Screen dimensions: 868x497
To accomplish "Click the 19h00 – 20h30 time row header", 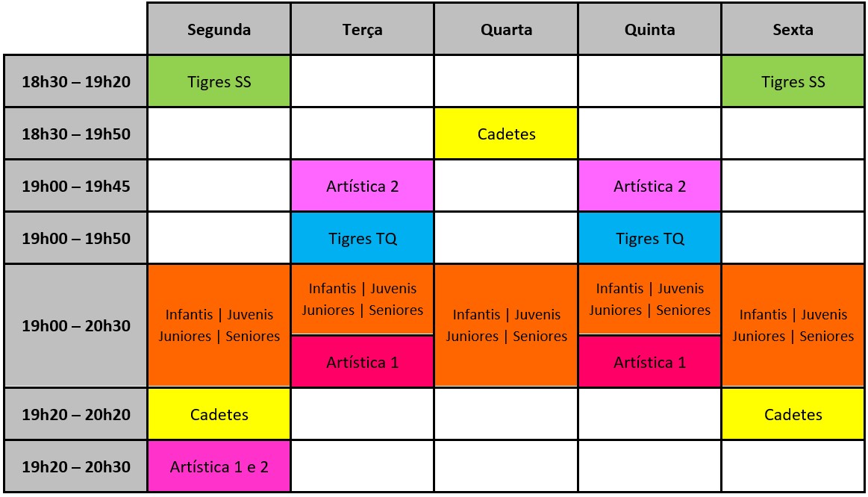I will 76,325.
